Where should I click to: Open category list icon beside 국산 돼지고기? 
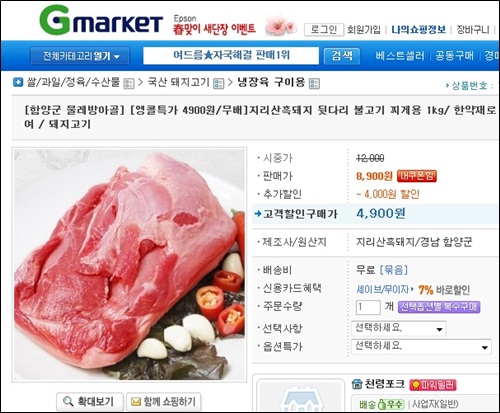point(219,83)
